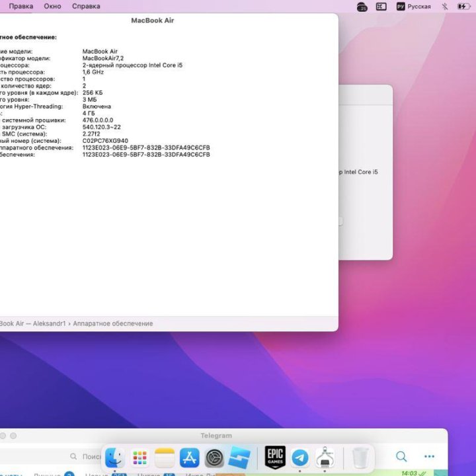Click Аппаратное обеспечение in the path bar
This screenshot has width=476, height=476.
tap(113, 323)
